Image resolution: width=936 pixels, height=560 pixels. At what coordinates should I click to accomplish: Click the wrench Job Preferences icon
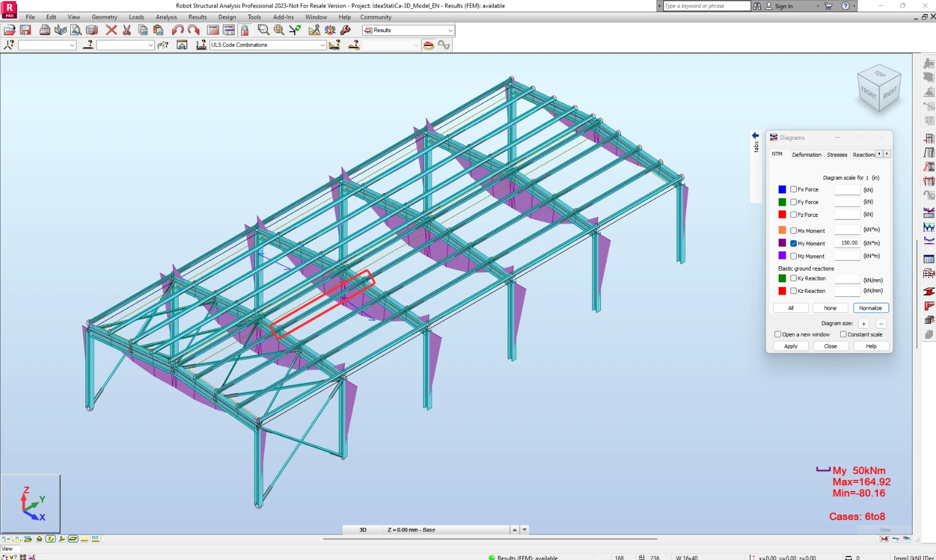pyautogui.click(x=346, y=30)
